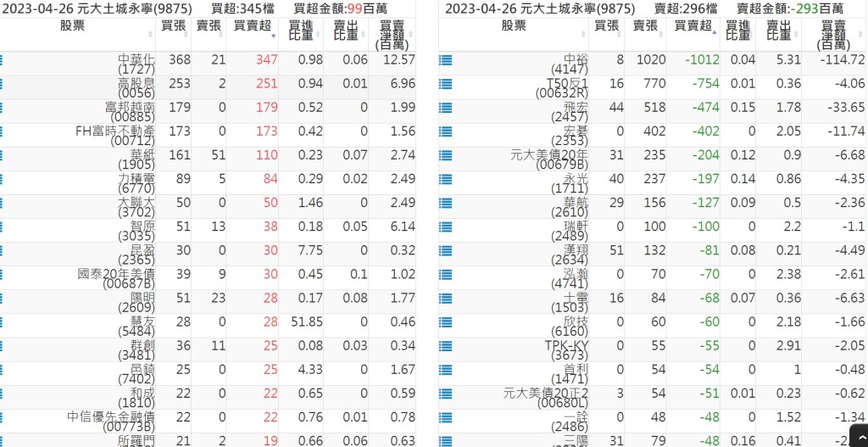The image size is (868, 447).
Task: Click the list icon for 十電 (1503)
Action: [445, 298]
